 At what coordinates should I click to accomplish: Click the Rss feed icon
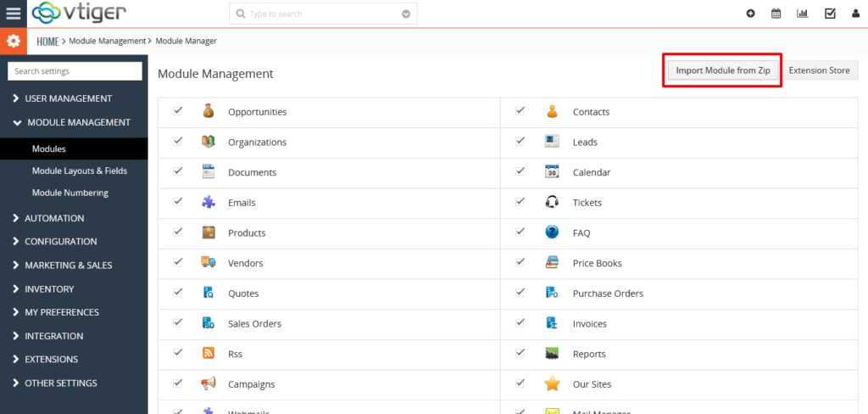point(209,353)
